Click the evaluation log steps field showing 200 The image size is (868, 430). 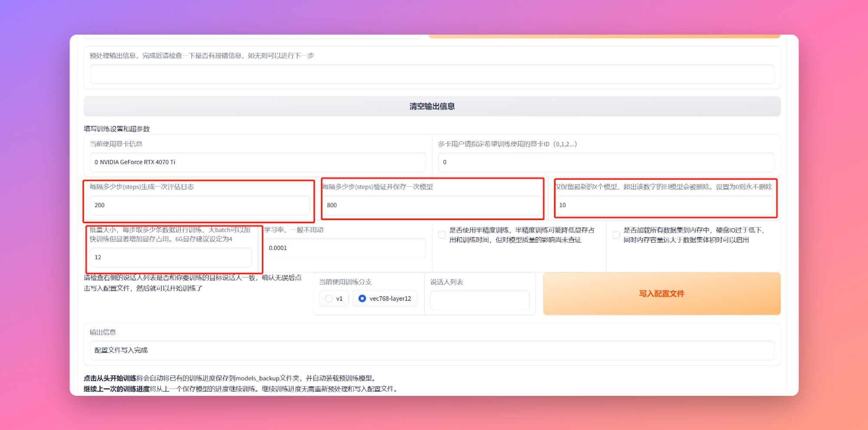click(200, 205)
